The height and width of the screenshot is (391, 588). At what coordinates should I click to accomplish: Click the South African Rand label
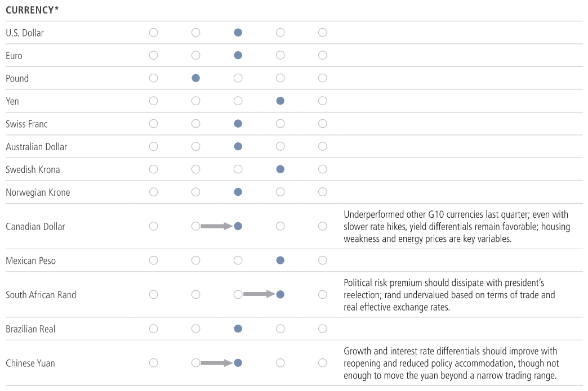pos(41,295)
